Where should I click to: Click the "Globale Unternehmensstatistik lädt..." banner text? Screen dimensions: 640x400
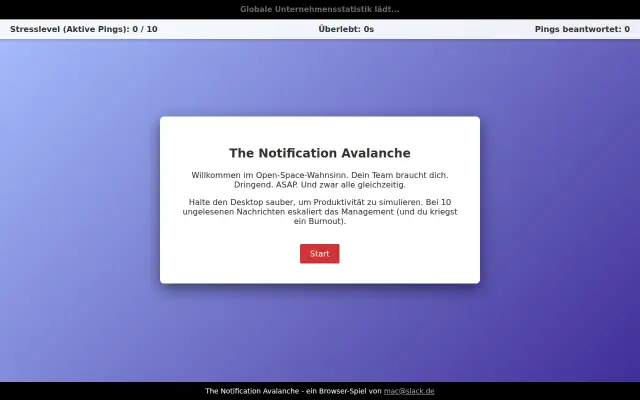(320, 9)
